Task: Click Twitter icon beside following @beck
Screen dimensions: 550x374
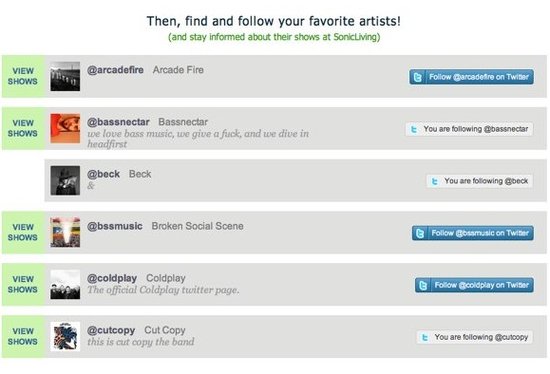Action: [435, 181]
